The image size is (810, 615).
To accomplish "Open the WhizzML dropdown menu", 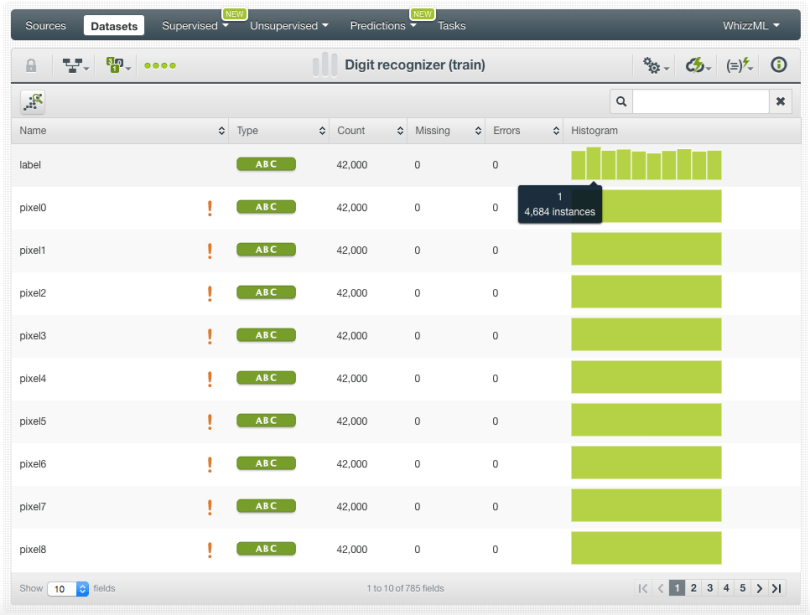I will coord(751,26).
